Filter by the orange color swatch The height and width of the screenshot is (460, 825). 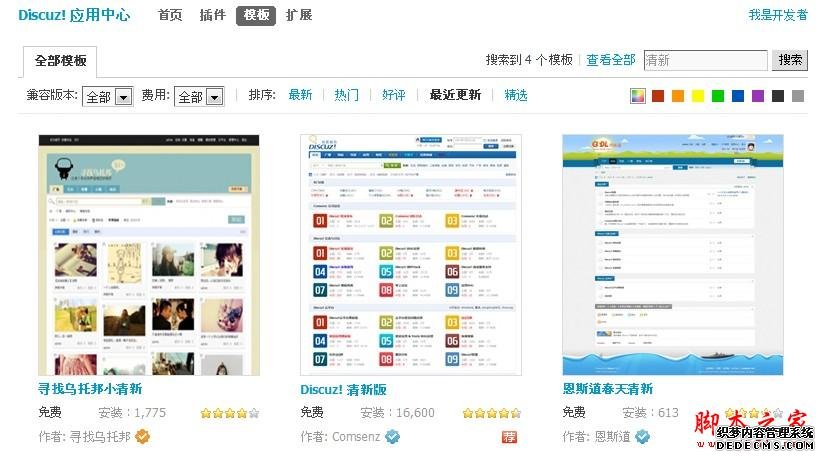[678, 96]
